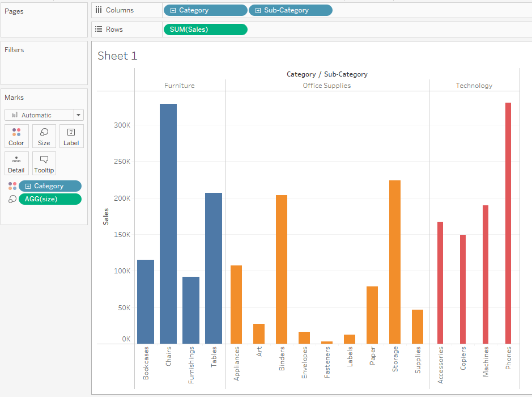
Task: Click the Envelopes axis label
Action: pyautogui.click(x=304, y=362)
